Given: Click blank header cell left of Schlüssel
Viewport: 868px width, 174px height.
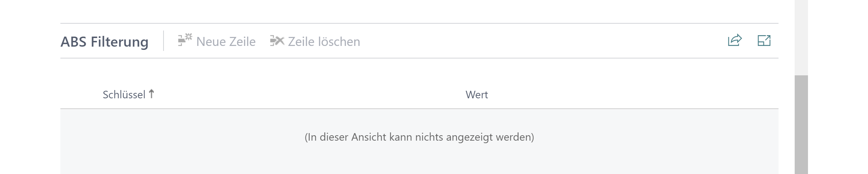Looking at the screenshot, I should (81, 95).
